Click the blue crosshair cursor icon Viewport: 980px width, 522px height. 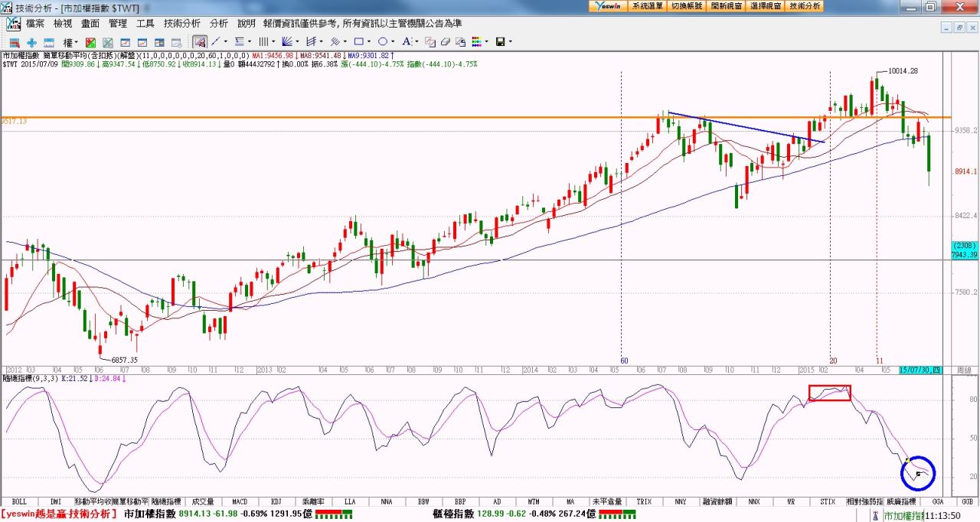31,42
